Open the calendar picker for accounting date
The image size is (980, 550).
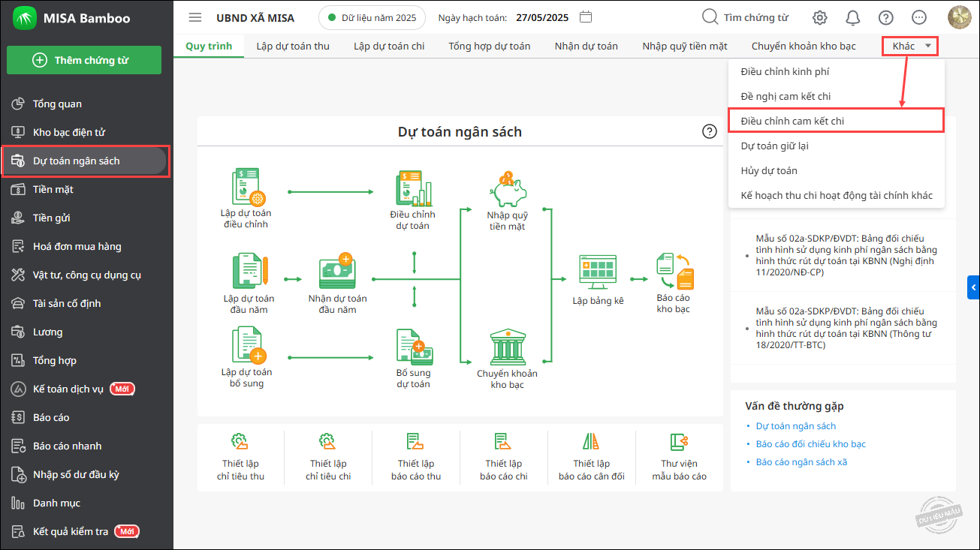point(586,17)
